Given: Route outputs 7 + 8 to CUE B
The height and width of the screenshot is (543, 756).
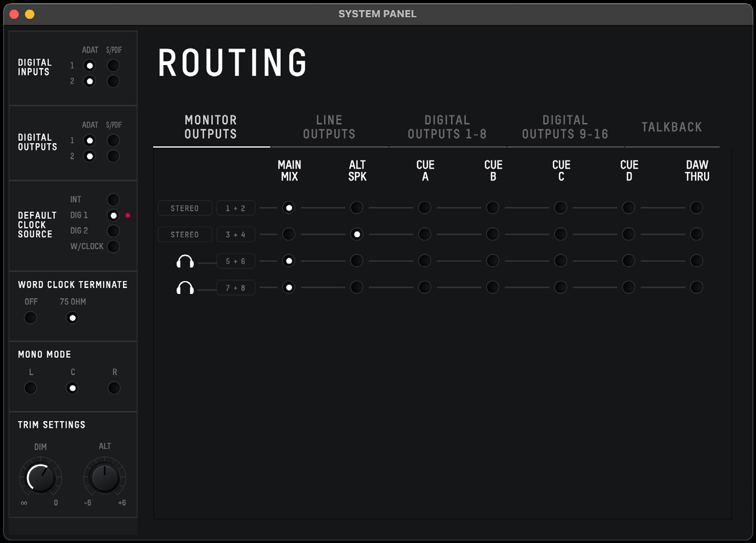Looking at the screenshot, I should point(492,288).
